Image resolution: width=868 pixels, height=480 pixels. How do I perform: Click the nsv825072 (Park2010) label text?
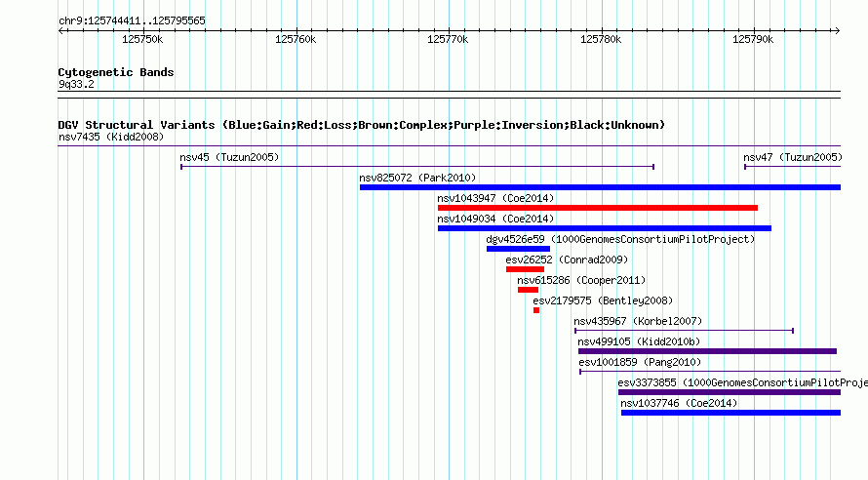pos(417,178)
